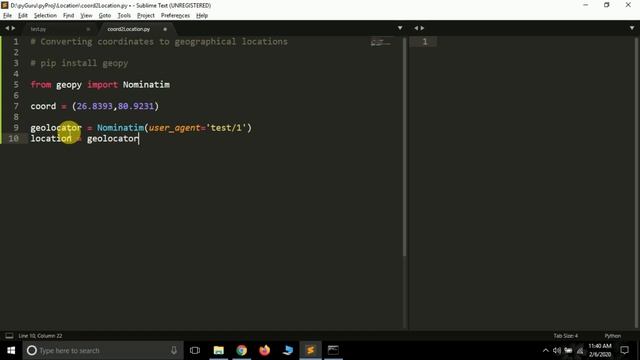Go to previous tab in left pane
Viewport: 640px width, 360px height.
[x=7, y=28]
